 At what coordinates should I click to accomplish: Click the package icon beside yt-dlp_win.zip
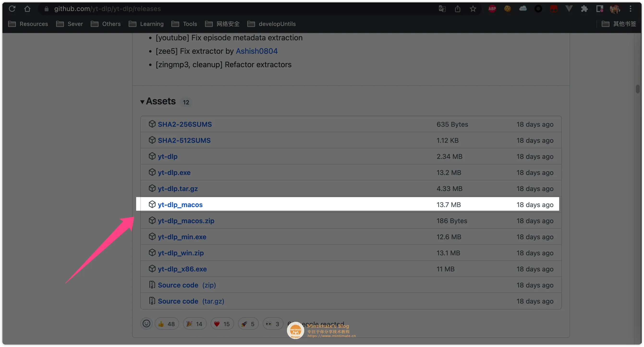(x=152, y=252)
